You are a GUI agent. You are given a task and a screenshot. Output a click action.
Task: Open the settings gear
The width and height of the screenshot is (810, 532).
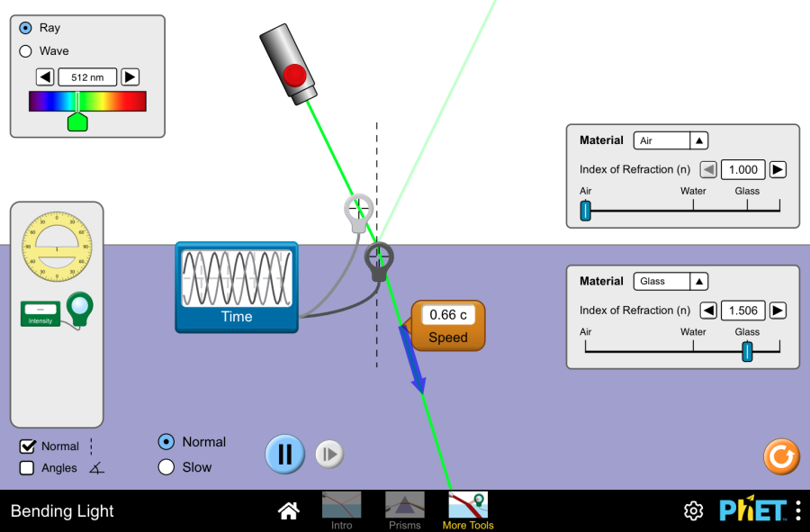[693, 511]
